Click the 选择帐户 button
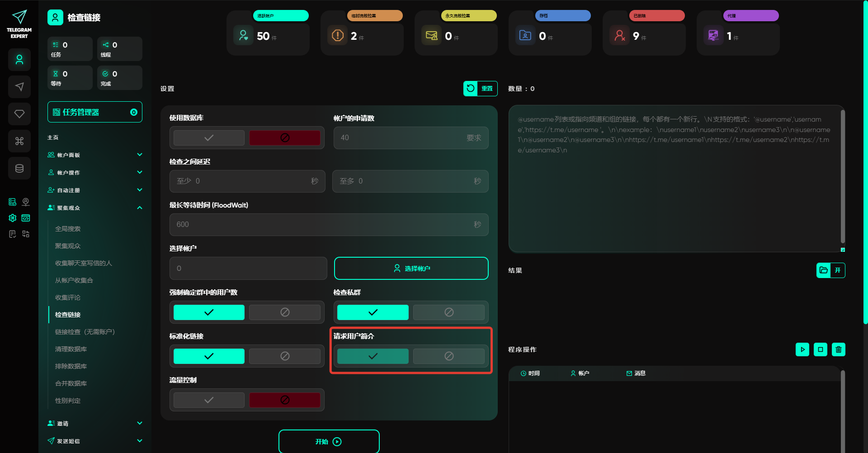The image size is (868, 453). pyautogui.click(x=411, y=269)
